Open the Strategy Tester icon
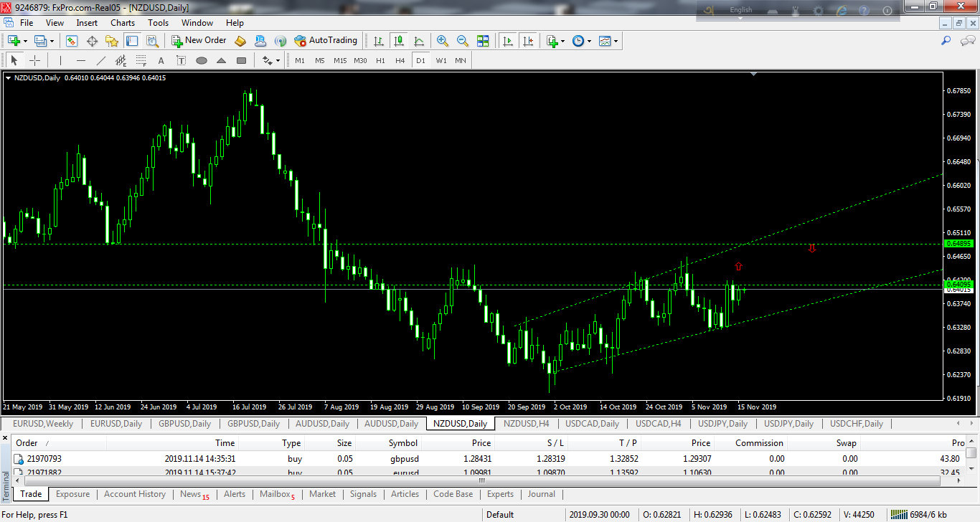980x522 pixels. click(152, 41)
